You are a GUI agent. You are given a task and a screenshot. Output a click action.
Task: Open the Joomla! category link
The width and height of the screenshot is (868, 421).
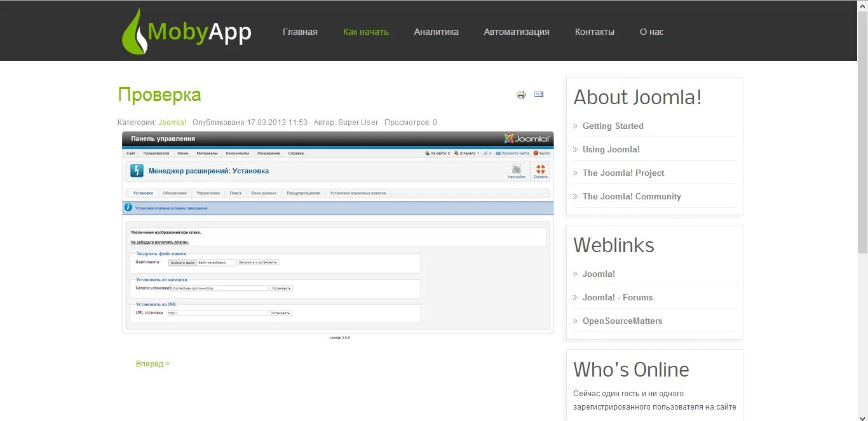(172, 123)
